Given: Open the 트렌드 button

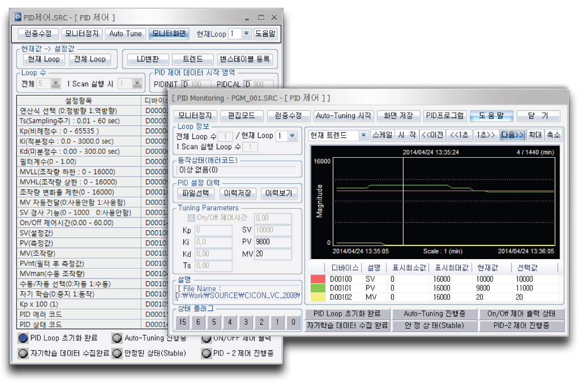Looking at the screenshot, I should (x=193, y=59).
